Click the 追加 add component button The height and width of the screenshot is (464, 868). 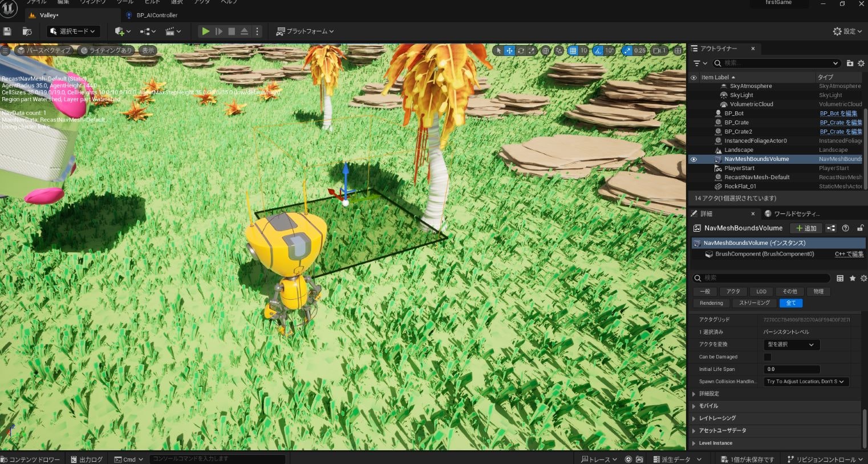tap(806, 228)
